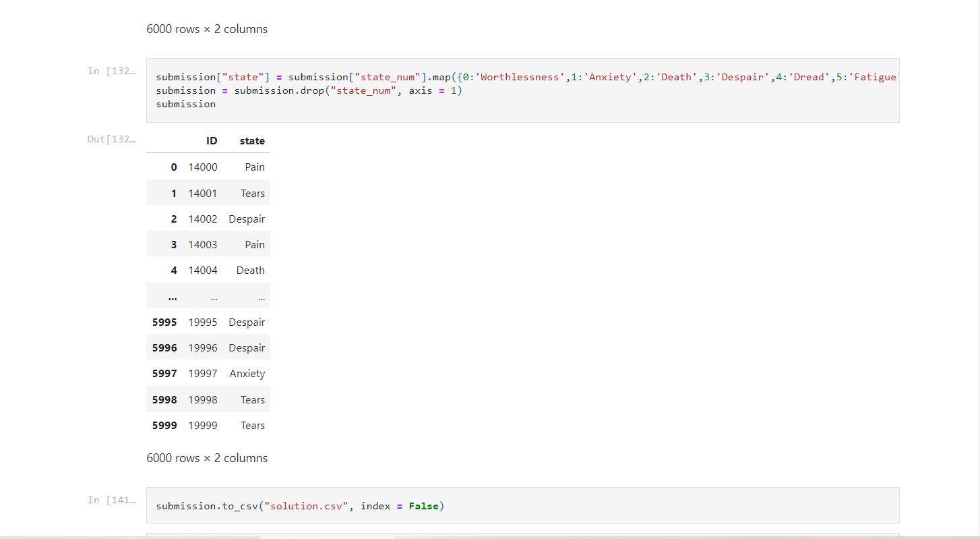
Task: Click the Tears state in row 1
Action: tap(253, 193)
